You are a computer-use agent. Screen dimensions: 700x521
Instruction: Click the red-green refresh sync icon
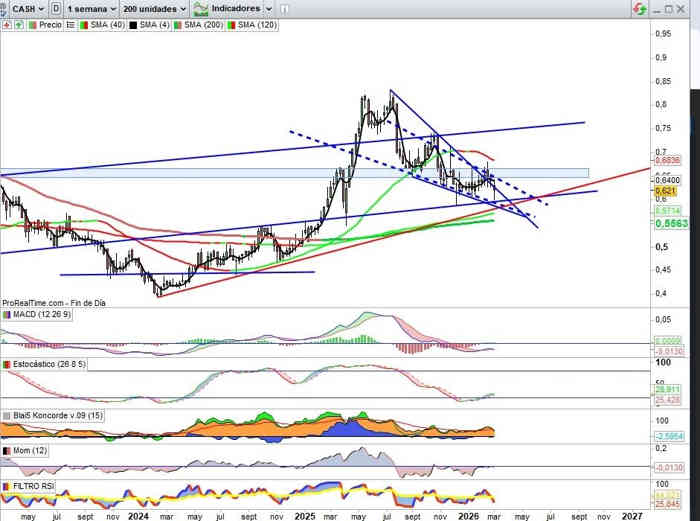tap(638, 8)
